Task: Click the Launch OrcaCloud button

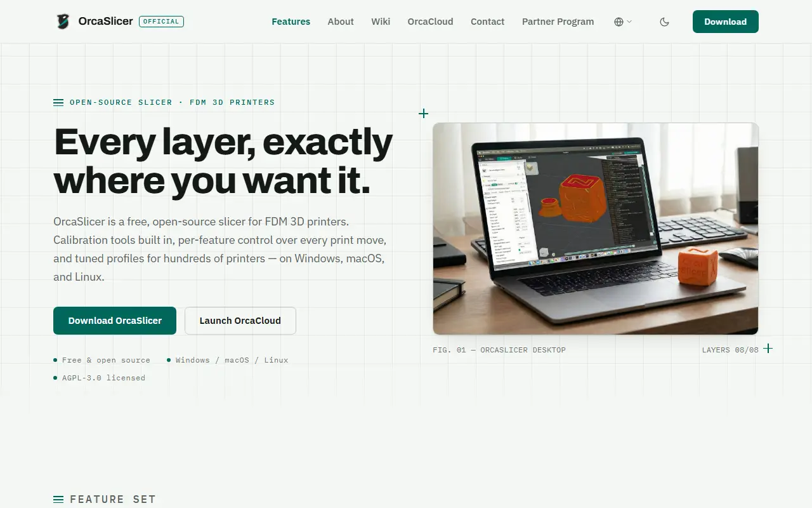Action: coord(240,321)
